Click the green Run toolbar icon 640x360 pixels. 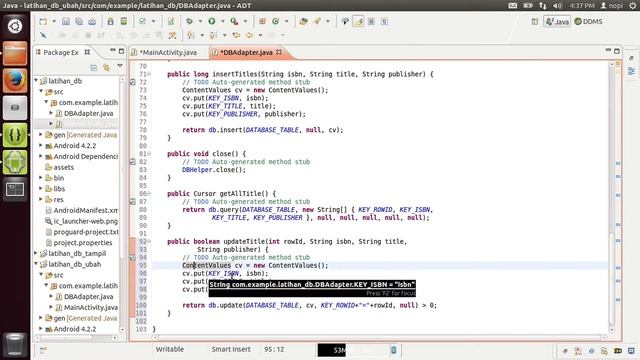(x=212, y=21)
